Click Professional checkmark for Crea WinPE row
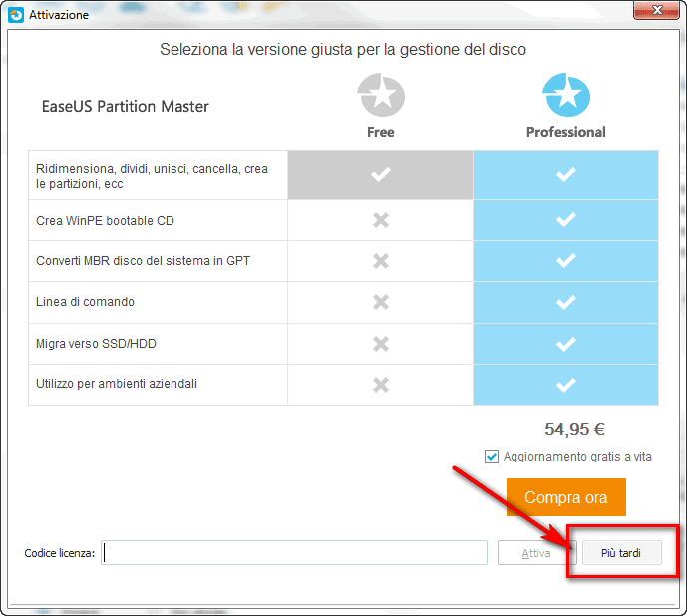The image size is (687, 616). 566,219
